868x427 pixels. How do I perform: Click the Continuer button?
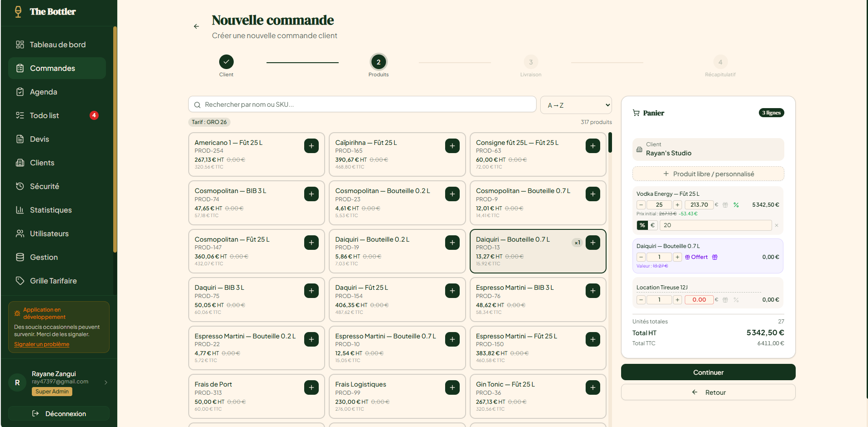708,372
